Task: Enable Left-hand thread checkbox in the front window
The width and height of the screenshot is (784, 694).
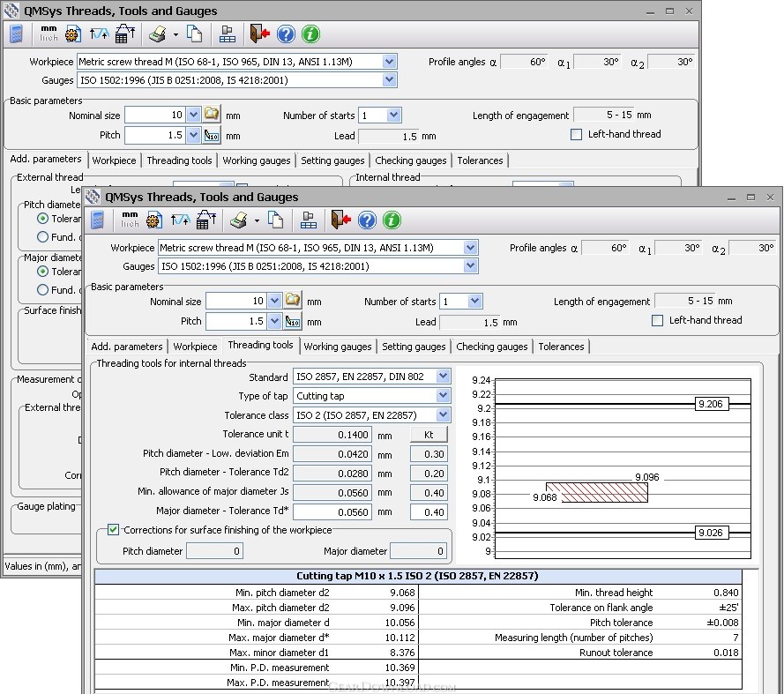Action: tap(658, 320)
